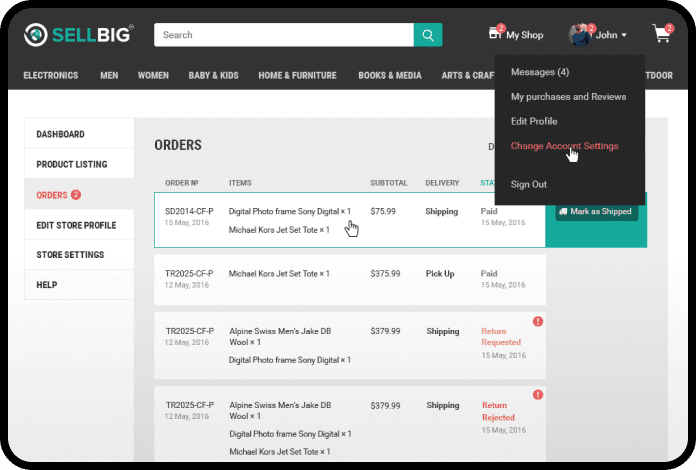696x470 pixels.
Task: Open the Home & Furniture category
Action: [x=297, y=75]
